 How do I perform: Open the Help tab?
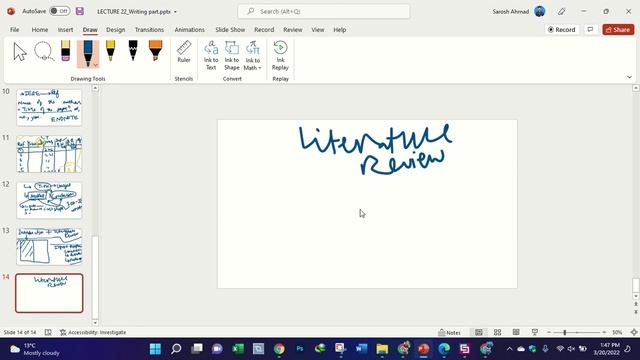coord(340,30)
